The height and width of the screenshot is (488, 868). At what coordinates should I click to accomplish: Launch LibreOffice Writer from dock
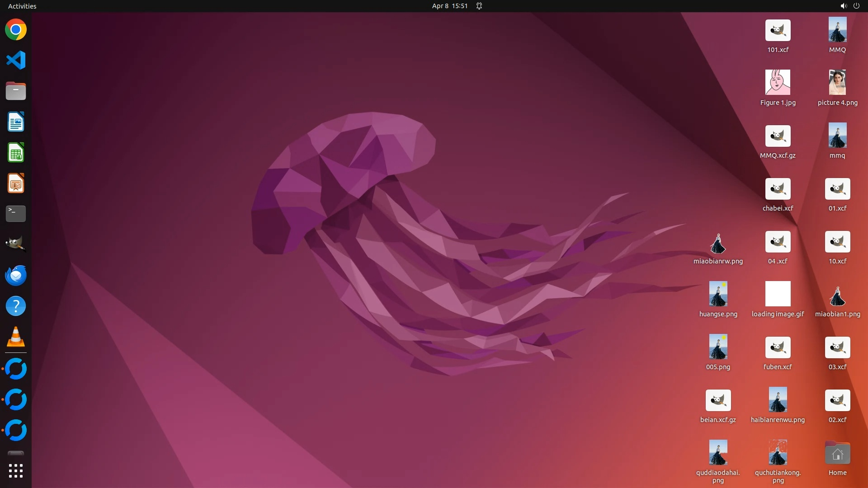pyautogui.click(x=16, y=122)
